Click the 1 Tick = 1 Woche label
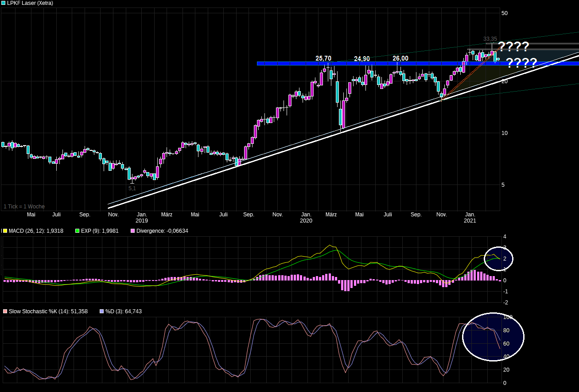Image resolution: width=579 pixels, height=392 pixels. tap(23, 206)
